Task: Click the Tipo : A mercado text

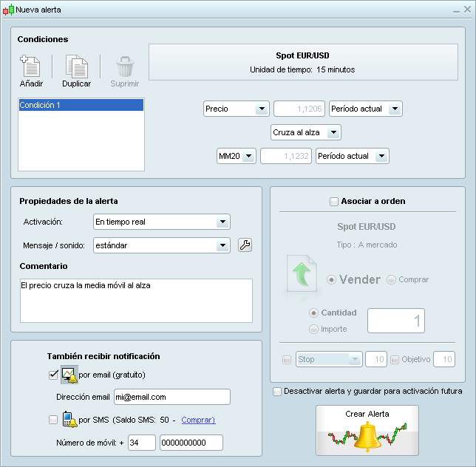Action: [x=367, y=245]
